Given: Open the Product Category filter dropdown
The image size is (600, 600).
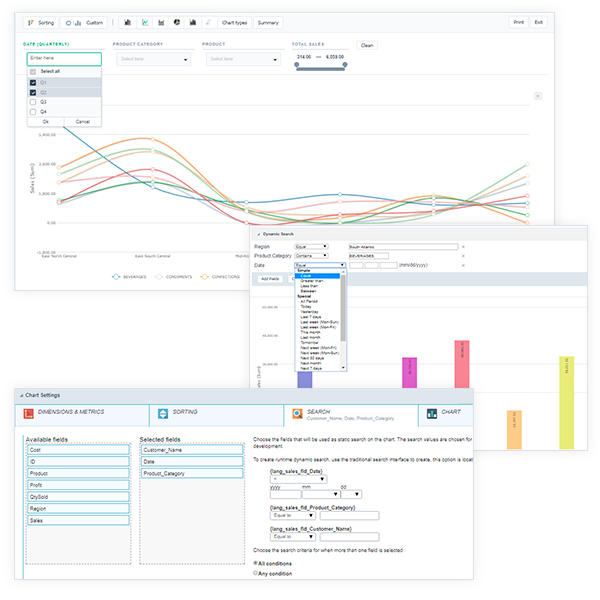Looking at the screenshot, I should click(x=153, y=60).
